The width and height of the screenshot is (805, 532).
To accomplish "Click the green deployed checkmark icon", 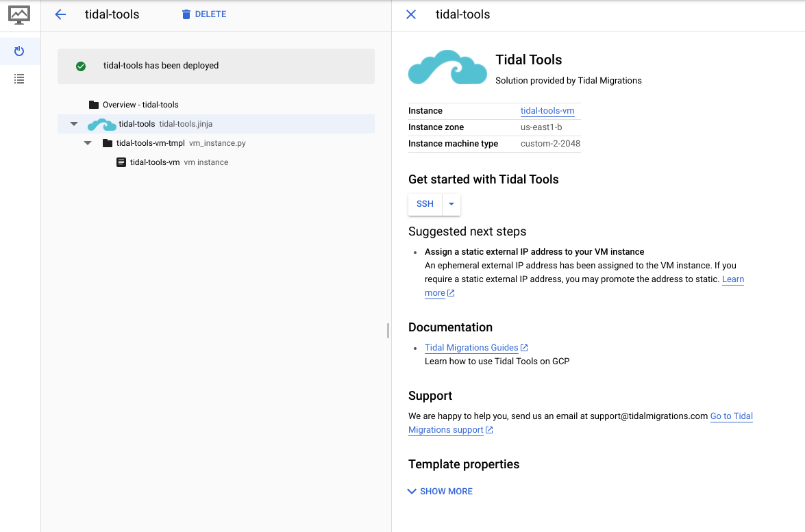I will pos(81,66).
